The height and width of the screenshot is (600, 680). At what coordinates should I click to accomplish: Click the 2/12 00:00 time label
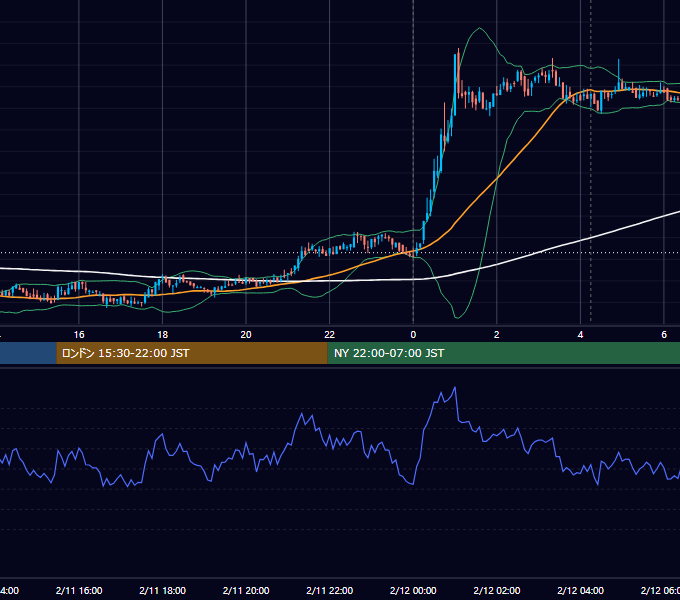coord(413,590)
